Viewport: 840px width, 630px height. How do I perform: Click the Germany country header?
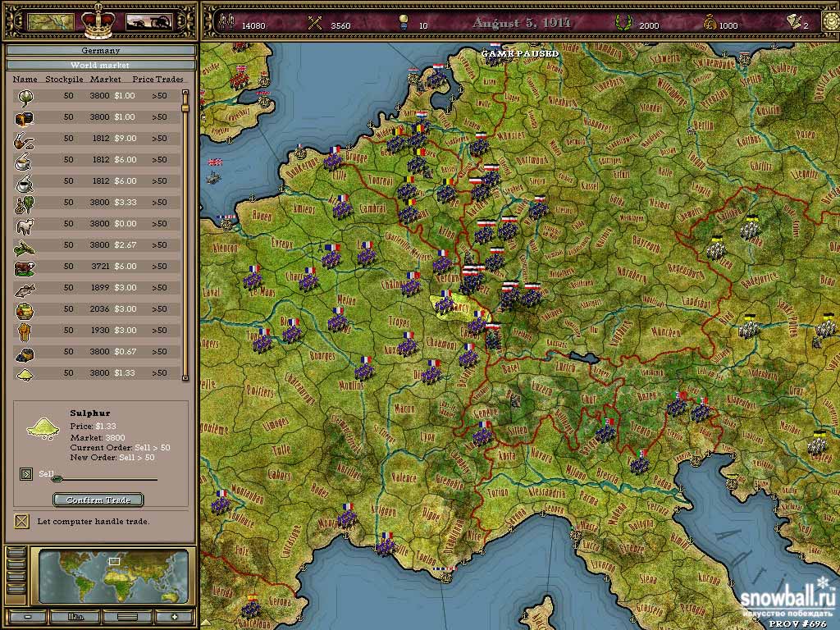100,51
